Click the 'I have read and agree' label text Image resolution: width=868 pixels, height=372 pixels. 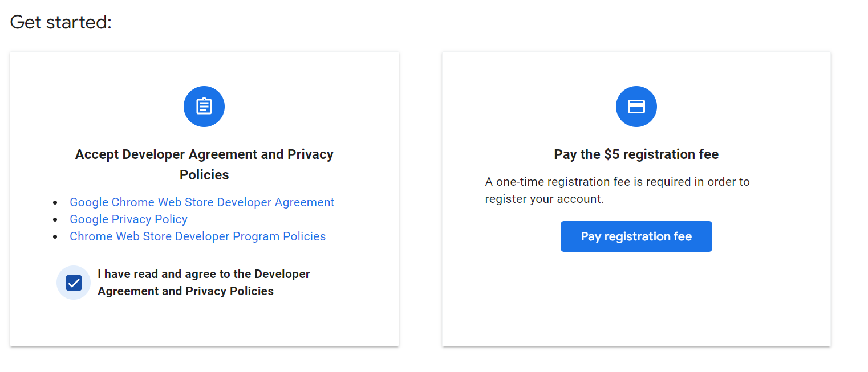[204, 283]
